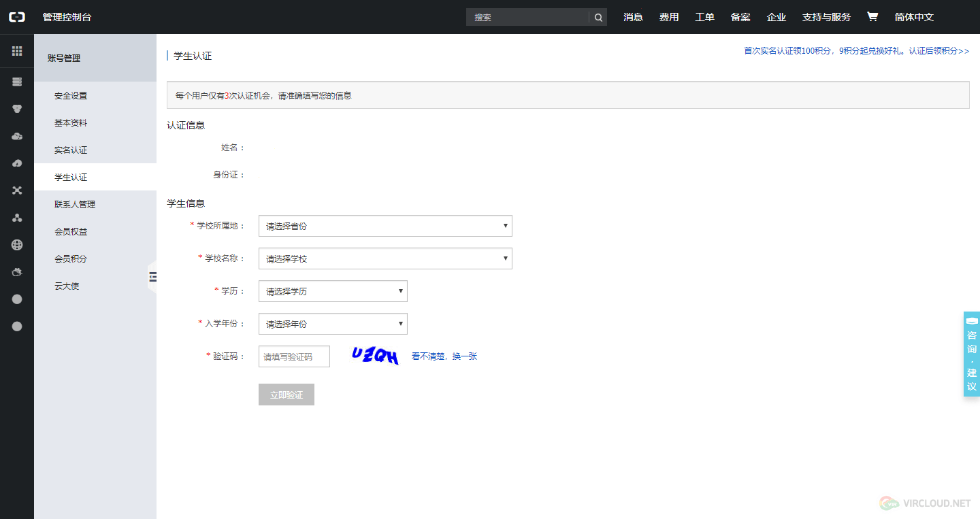This screenshot has height=519, width=980.
Task: Open the 支持与服务 menu
Action: click(x=826, y=17)
